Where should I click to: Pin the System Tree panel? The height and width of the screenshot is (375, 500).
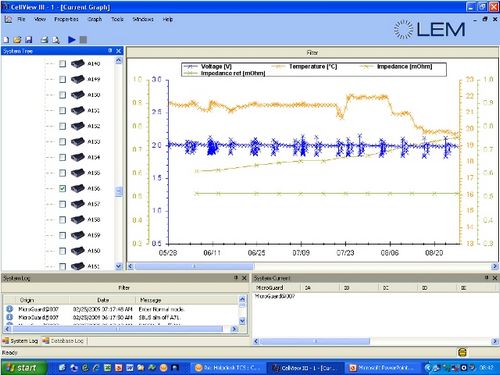pos(110,51)
